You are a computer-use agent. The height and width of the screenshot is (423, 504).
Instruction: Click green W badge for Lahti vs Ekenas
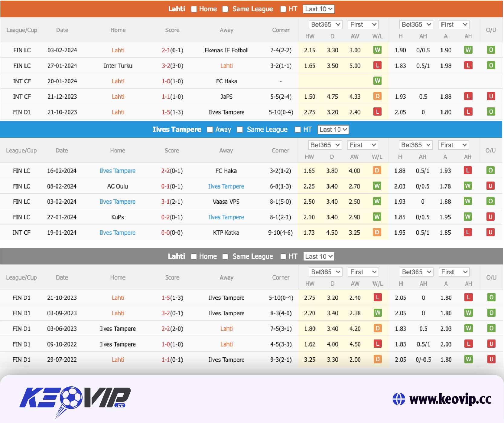point(377,50)
